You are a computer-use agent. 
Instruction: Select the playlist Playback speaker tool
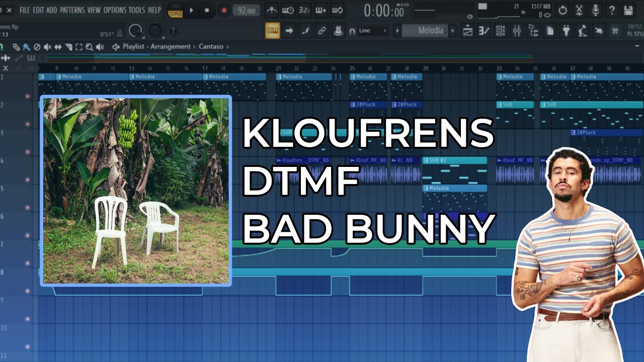[100, 47]
